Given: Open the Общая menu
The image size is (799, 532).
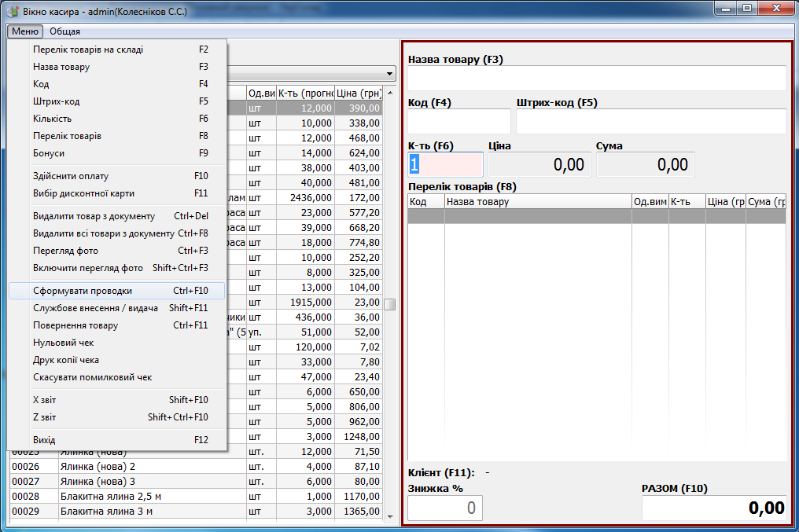Looking at the screenshot, I should [x=64, y=31].
